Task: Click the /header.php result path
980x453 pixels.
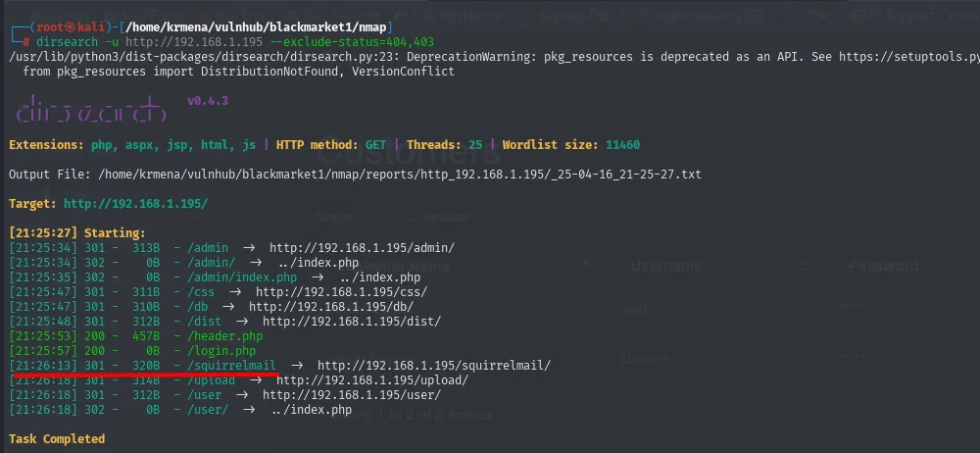Action: point(225,336)
